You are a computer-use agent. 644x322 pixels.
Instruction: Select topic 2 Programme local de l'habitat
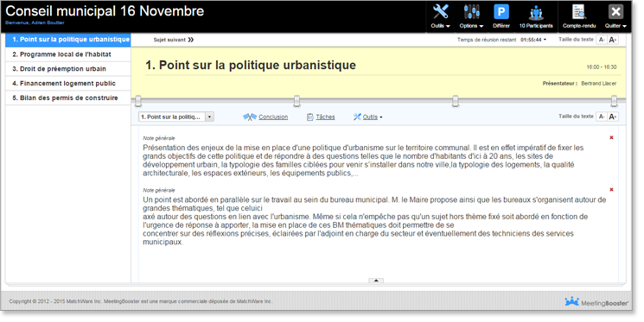click(x=68, y=54)
